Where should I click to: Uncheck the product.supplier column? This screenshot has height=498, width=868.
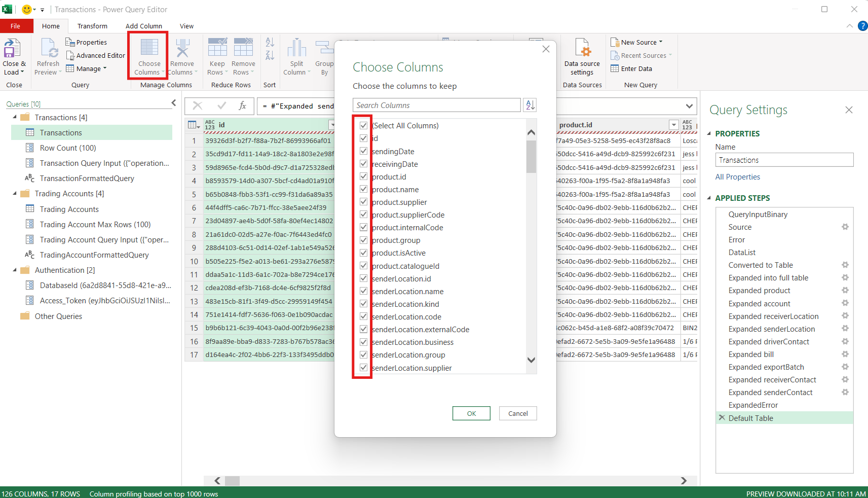coord(363,202)
